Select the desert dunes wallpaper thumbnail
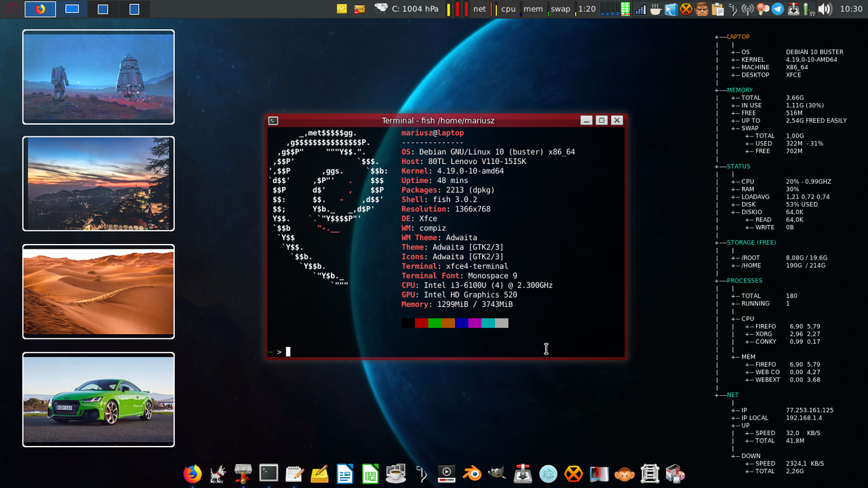Screen dimensions: 868x488 click(98, 291)
